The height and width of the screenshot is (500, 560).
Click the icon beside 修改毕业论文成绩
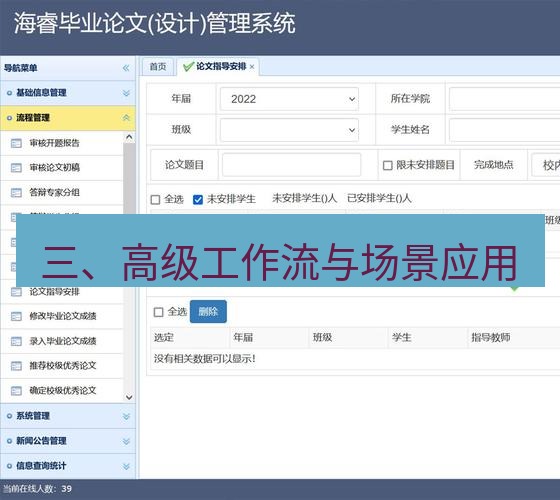click(16, 316)
